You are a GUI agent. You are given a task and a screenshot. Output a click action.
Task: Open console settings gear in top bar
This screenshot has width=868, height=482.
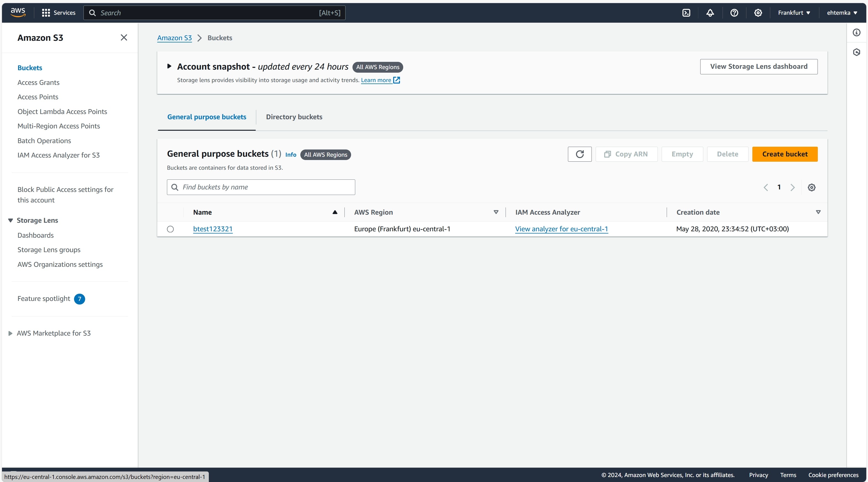point(758,13)
